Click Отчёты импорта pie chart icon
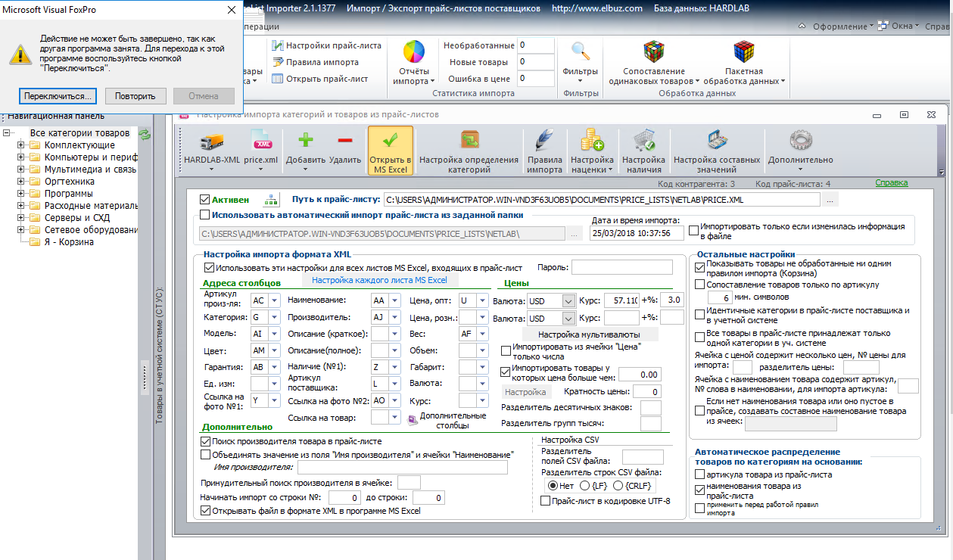Viewport: 953px width, 560px height. [x=413, y=53]
